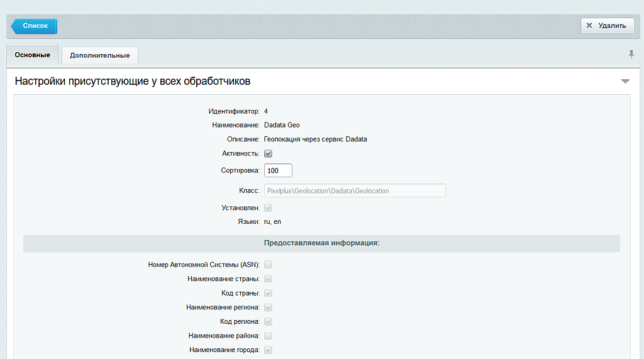Enable the Номер Автономной Системы (ASN) checkbox
This screenshot has width=644, height=359.
268,265
